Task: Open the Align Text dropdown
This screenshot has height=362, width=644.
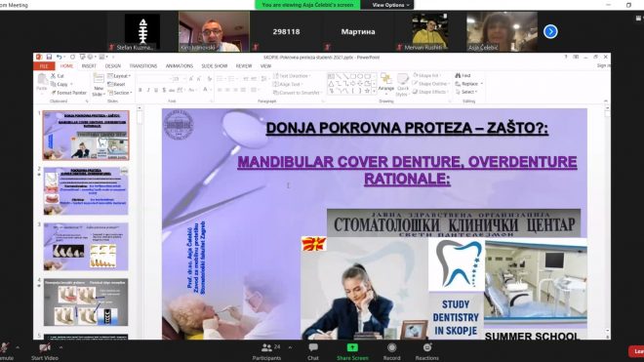Action: coord(288,84)
